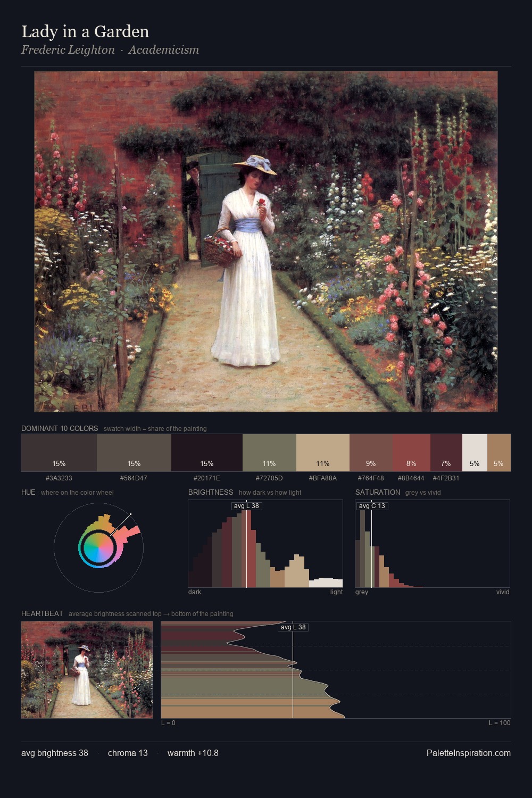The width and height of the screenshot is (532, 798).
Task: Click 'warmth +10.8' footer text
Action: pyautogui.click(x=193, y=753)
